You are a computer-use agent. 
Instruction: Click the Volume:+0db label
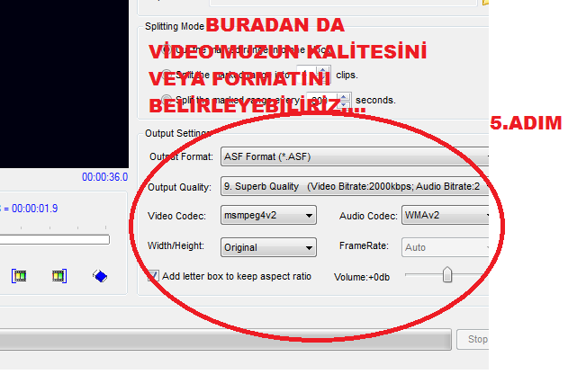pos(362,277)
